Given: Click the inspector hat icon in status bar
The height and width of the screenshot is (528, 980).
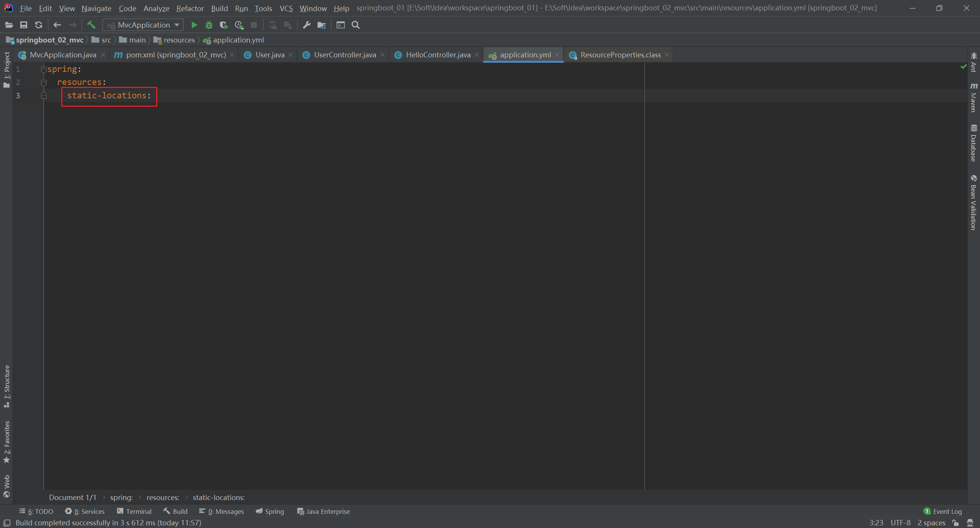Looking at the screenshot, I should pos(970,523).
